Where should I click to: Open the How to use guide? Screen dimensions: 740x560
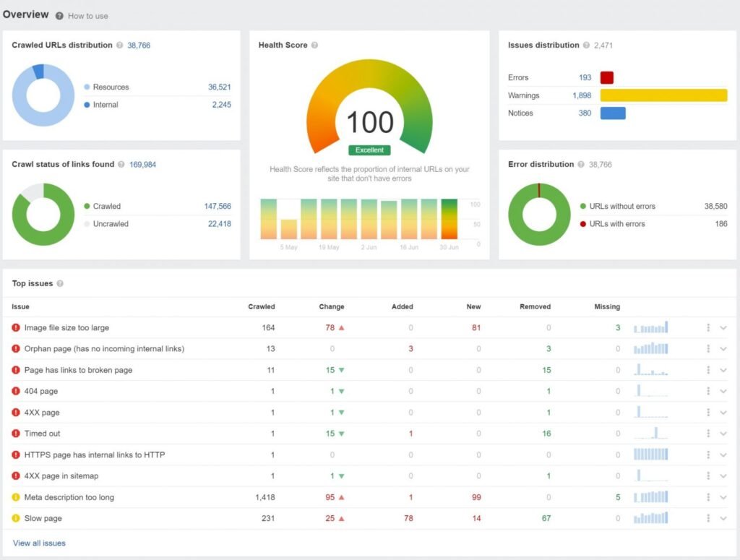click(x=87, y=16)
